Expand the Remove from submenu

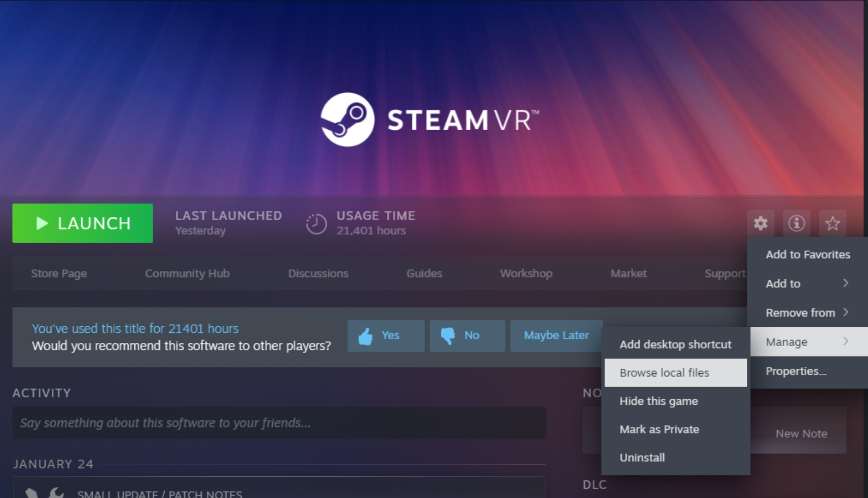(808, 313)
